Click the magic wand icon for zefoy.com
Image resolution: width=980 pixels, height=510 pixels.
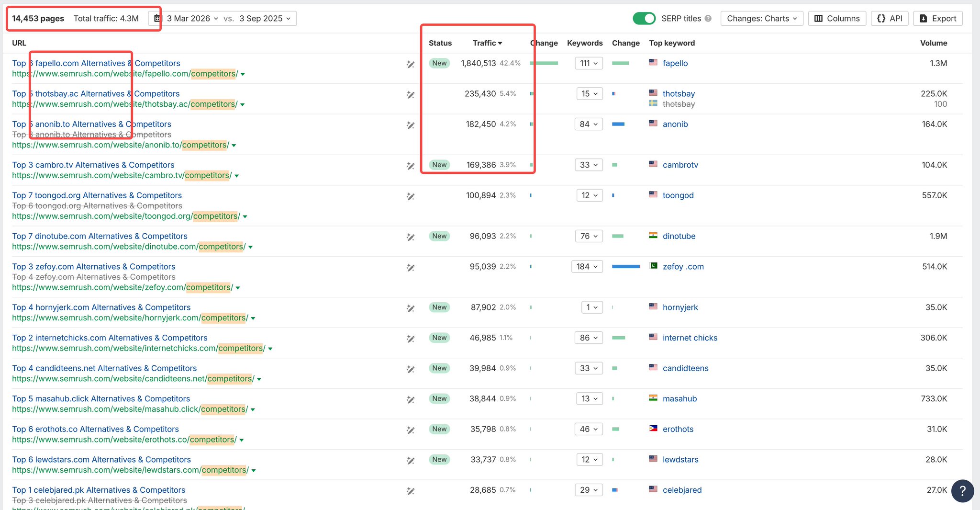pos(411,268)
